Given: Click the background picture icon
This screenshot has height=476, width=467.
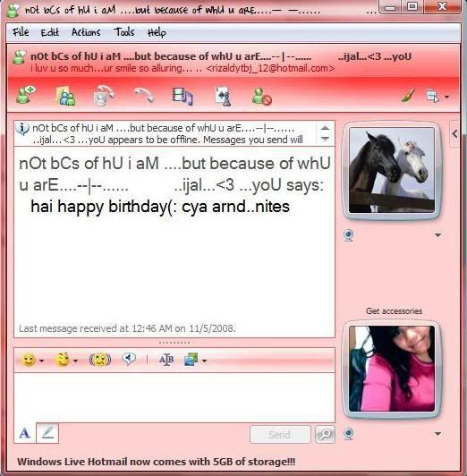Looking at the screenshot, I should point(191,360).
